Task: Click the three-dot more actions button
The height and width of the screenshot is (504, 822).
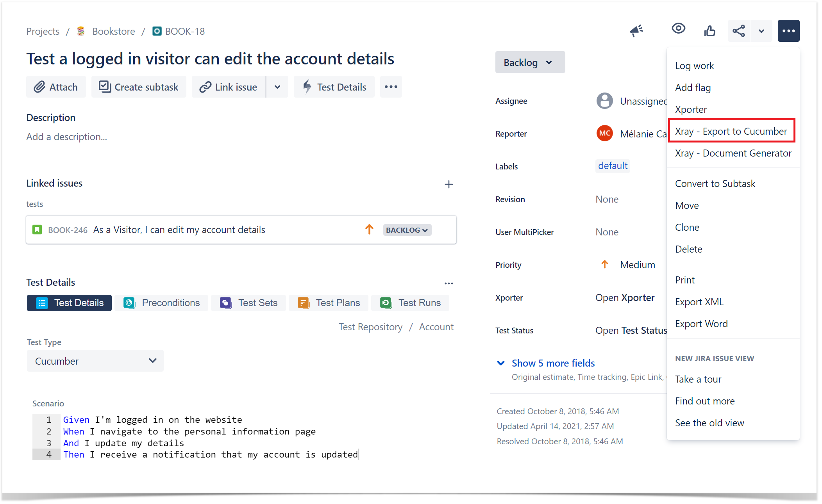Action: pos(788,31)
